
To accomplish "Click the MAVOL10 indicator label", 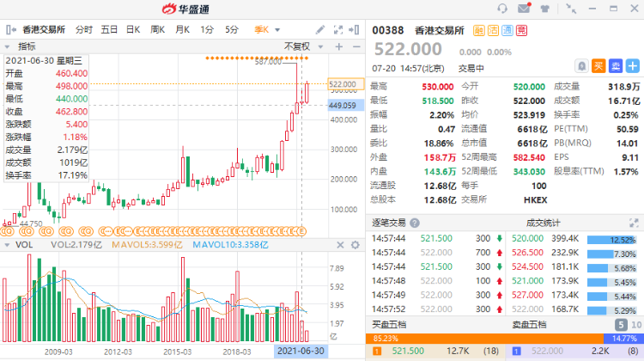I will (x=230, y=245).
